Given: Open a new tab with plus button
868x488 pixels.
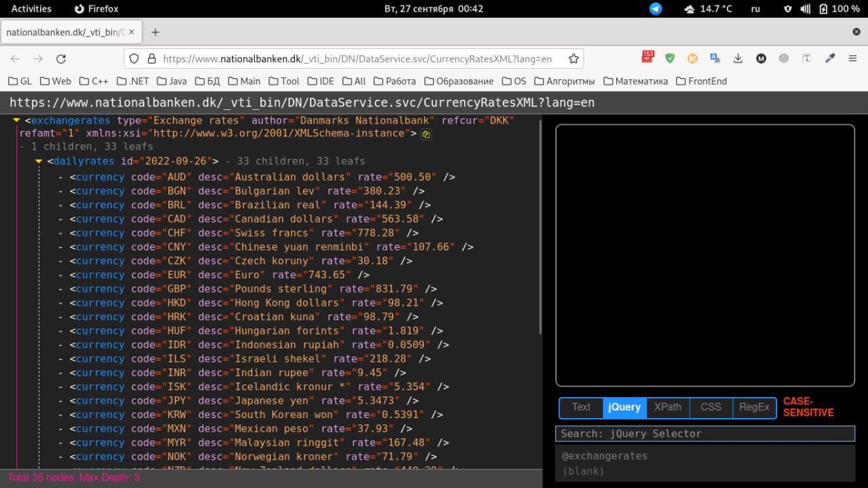Looking at the screenshot, I should tap(155, 32).
